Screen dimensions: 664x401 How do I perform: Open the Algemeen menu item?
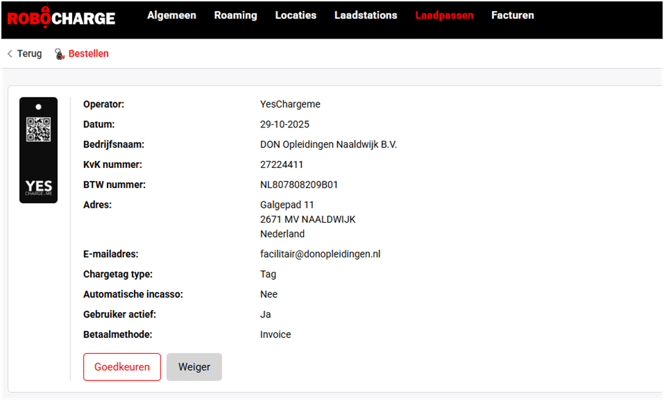point(171,16)
